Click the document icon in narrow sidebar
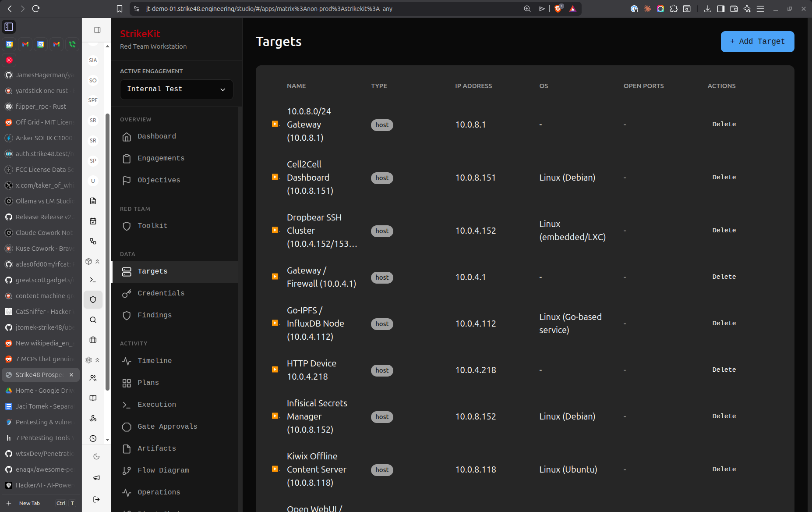 (93, 201)
